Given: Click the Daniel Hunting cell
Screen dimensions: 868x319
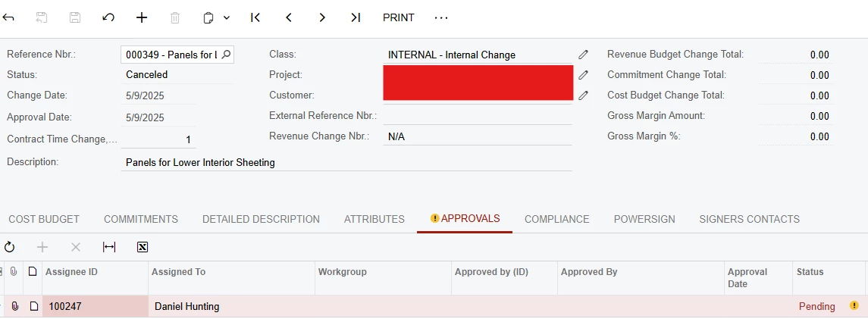Looking at the screenshot, I should (231, 306).
